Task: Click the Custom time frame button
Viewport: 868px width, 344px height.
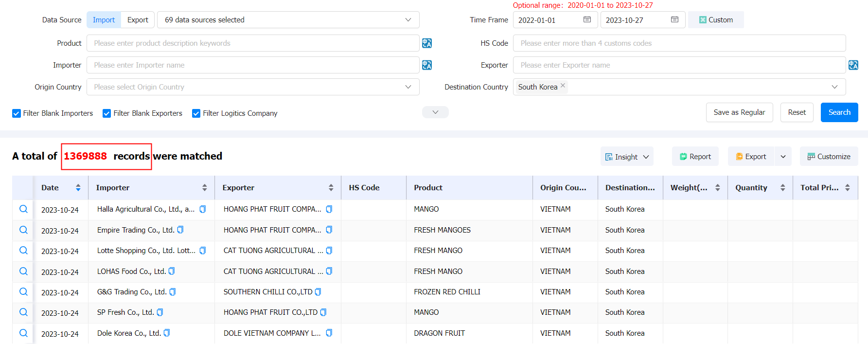Action: pos(716,20)
